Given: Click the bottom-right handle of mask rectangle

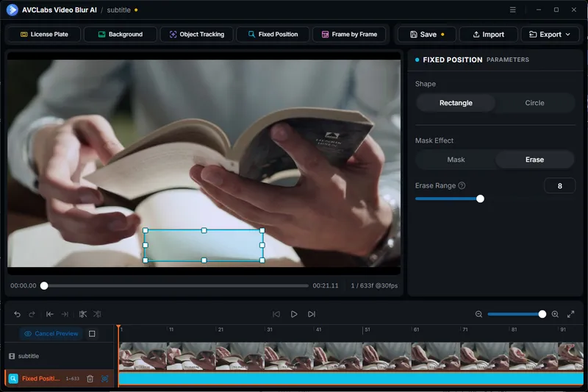Looking at the screenshot, I should coord(262,260).
